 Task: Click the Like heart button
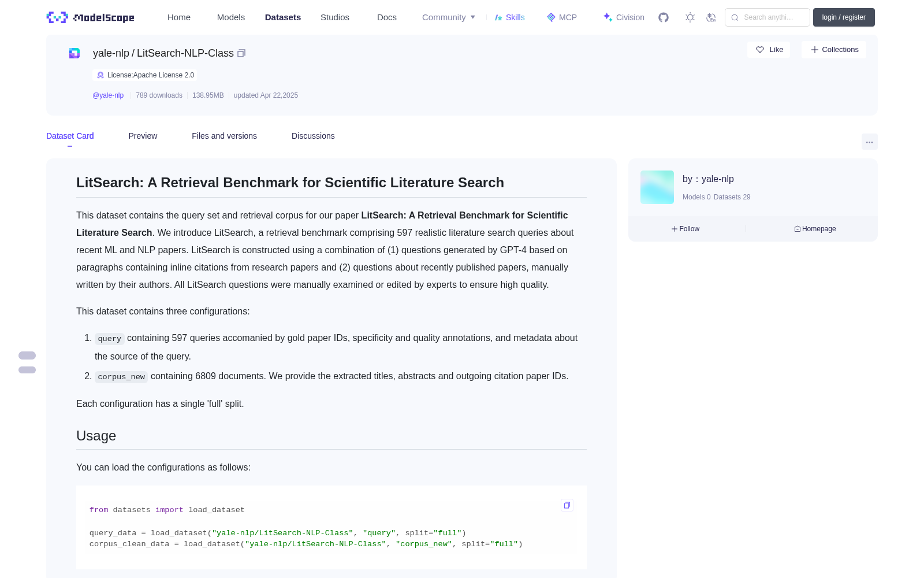coord(769,50)
